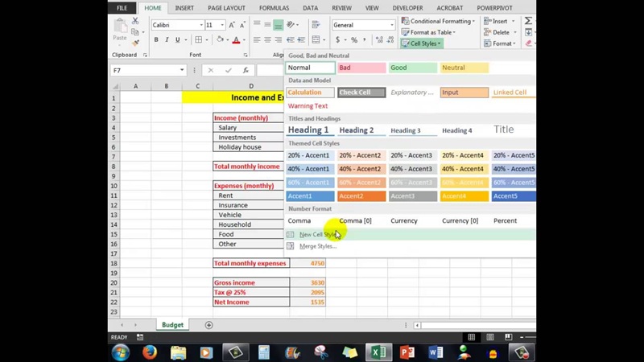Toggle Bold formatting
This screenshot has height=362, width=644.
point(156,39)
